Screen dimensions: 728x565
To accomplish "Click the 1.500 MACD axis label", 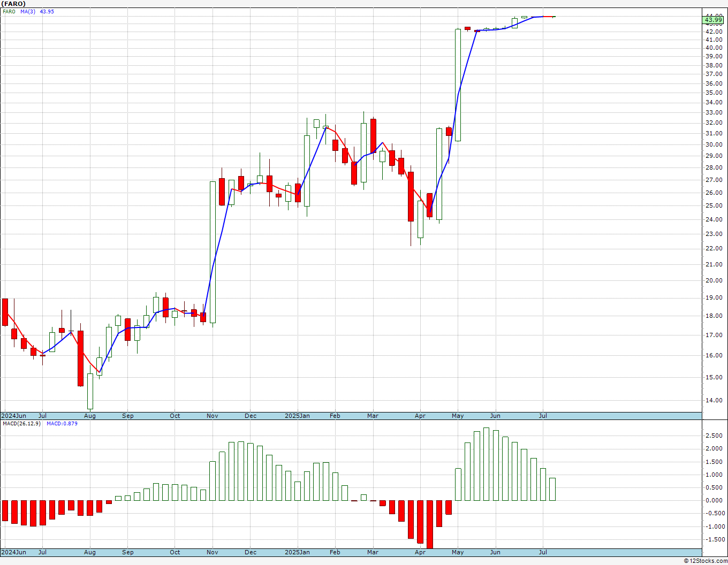I will coord(715,462).
